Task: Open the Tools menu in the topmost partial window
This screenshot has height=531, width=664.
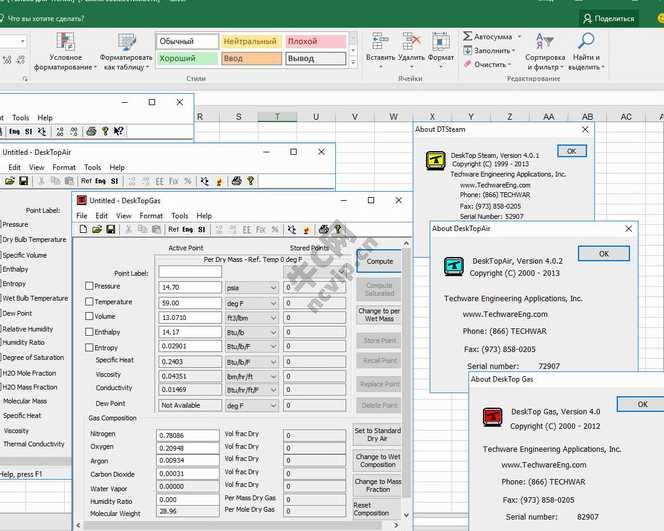Action: click(x=21, y=118)
